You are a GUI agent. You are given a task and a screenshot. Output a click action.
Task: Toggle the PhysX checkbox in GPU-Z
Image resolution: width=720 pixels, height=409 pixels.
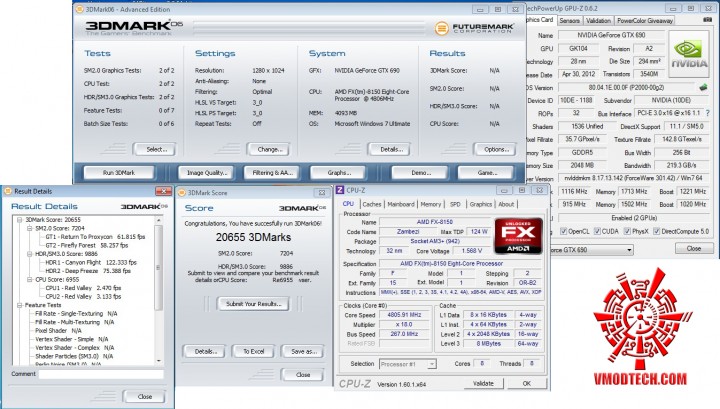627,231
